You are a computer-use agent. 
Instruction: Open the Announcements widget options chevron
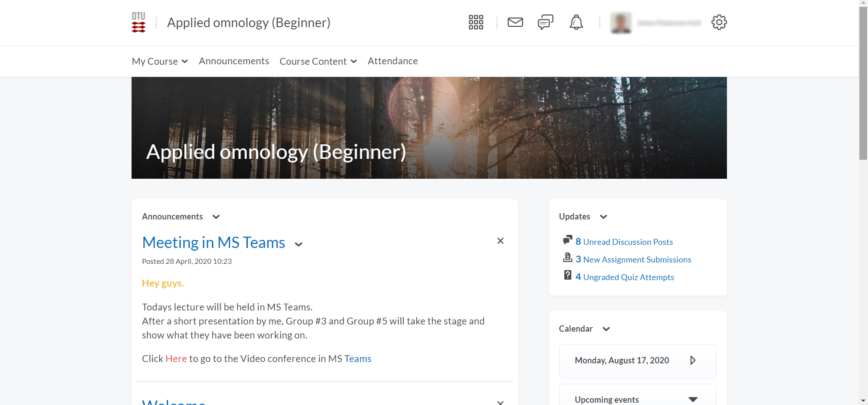216,217
